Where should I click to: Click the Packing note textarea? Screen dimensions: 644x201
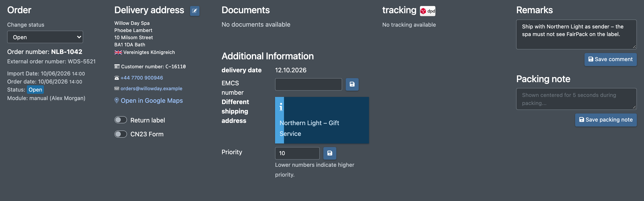click(x=576, y=99)
